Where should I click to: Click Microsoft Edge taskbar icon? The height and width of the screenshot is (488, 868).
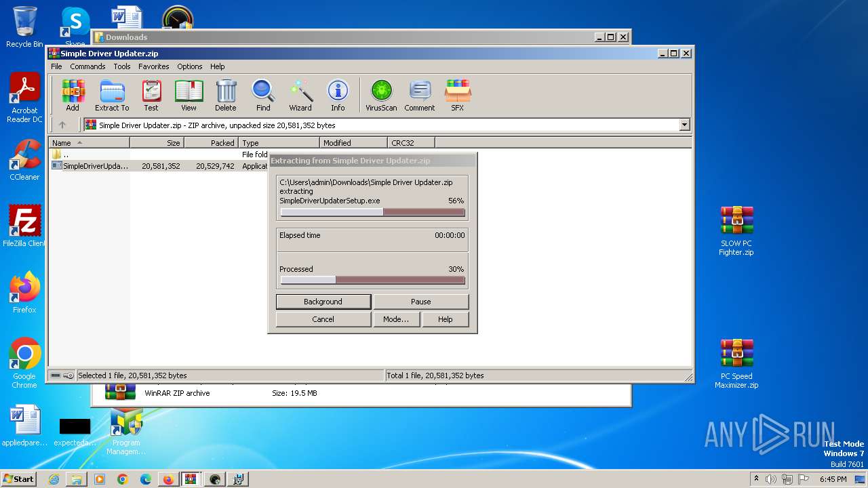[x=145, y=479]
